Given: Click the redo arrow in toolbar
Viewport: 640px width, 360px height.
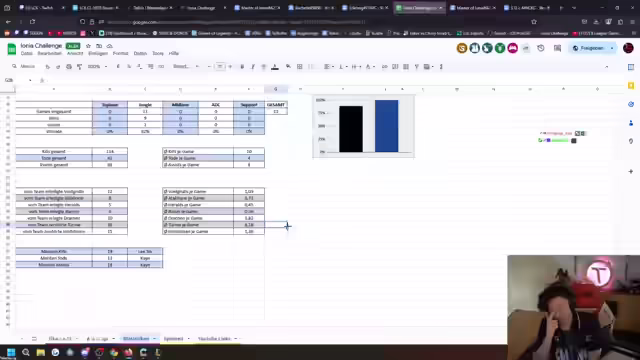Looking at the screenshot, I should [x=58, y=67].
